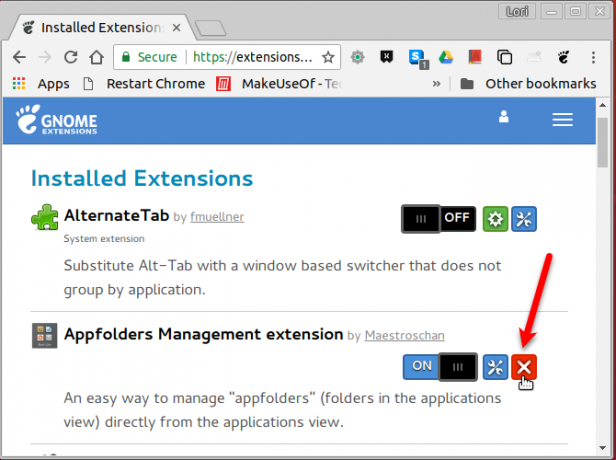The image size is (616, 460).
Task: Click the GNOME Extensions logo
Action: tap(57, 120)
